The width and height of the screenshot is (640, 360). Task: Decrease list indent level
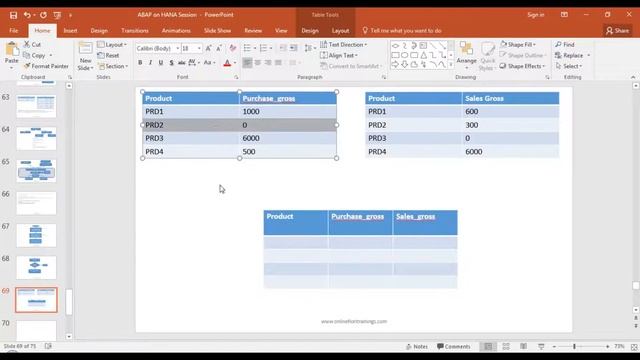pyautogui.click(x=283, y=48)
